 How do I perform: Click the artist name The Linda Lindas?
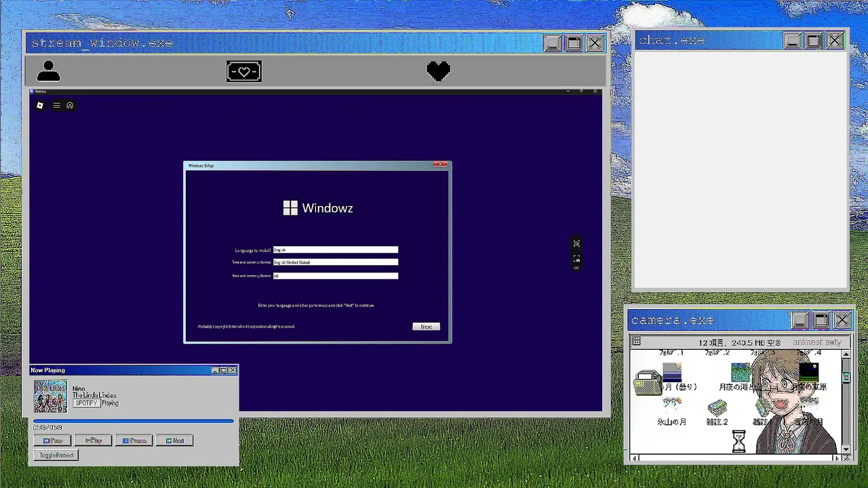pos(94,395)
